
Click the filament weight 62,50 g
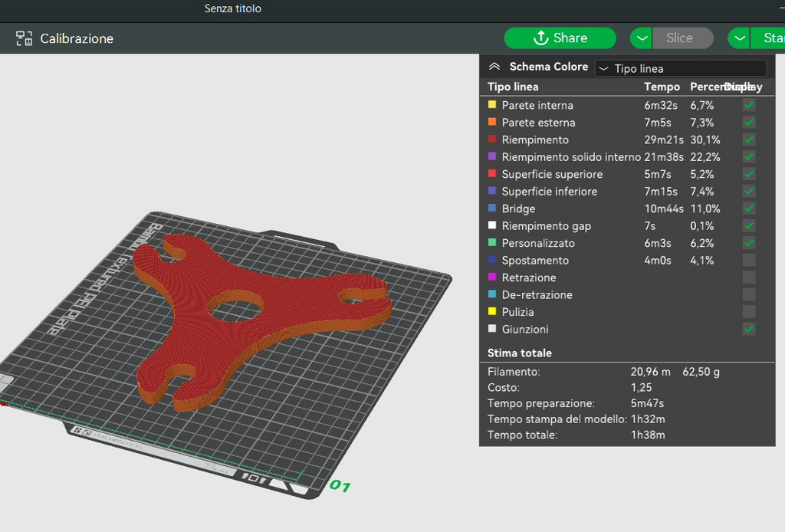click(701, 372)
